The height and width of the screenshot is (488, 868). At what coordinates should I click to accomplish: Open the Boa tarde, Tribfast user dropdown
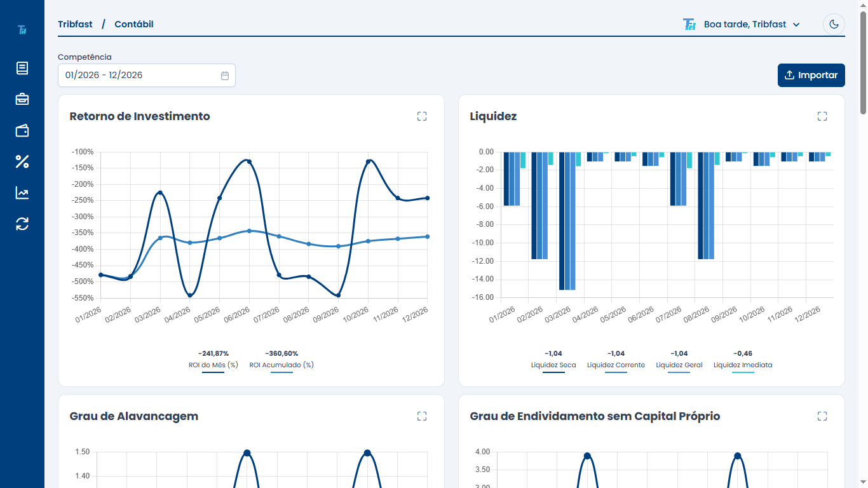751,24
